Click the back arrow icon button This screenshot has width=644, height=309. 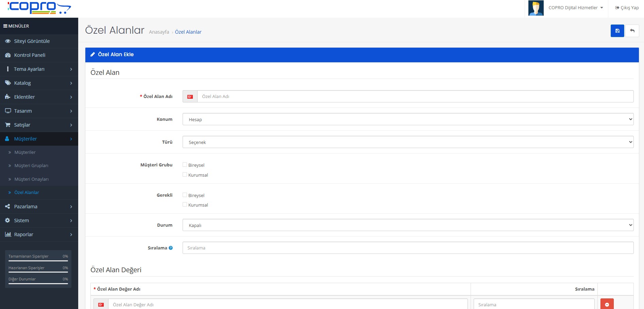(x=632, y=31)
